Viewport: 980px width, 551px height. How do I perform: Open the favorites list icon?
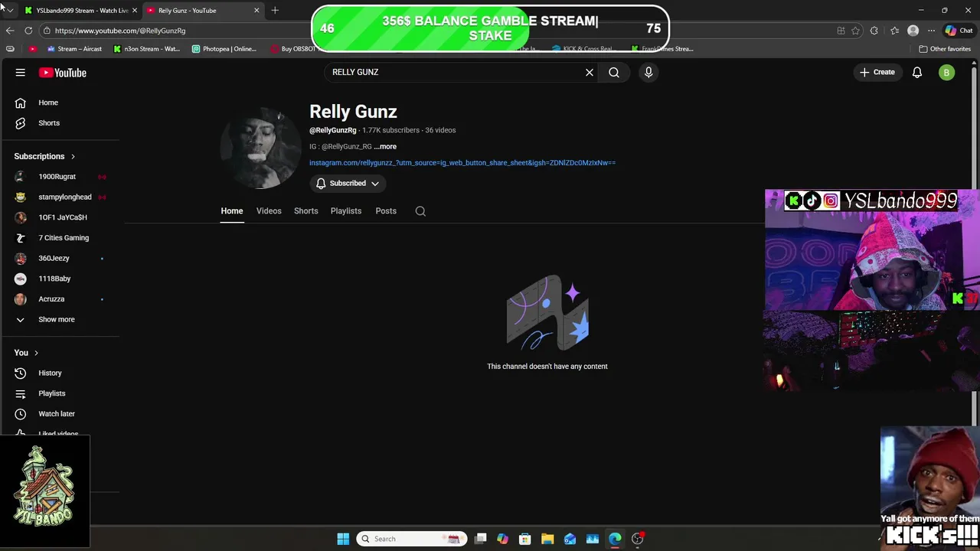coord(894,31)
